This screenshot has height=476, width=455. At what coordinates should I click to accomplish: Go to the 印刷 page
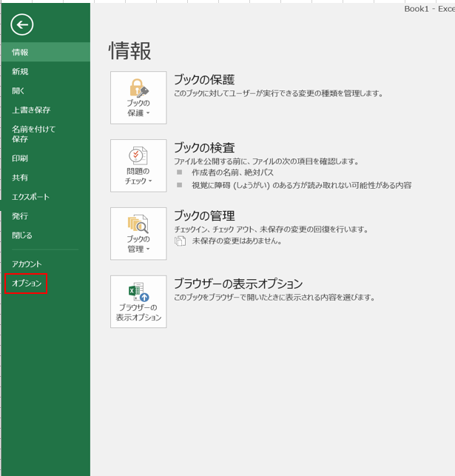tap(46, 158)
